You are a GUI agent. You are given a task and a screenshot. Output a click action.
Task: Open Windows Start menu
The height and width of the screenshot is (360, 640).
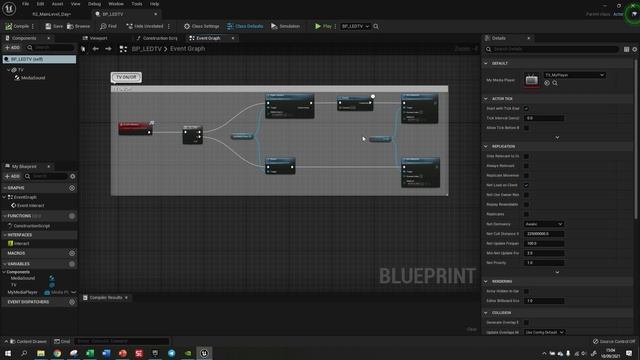[x=8, y=353]
